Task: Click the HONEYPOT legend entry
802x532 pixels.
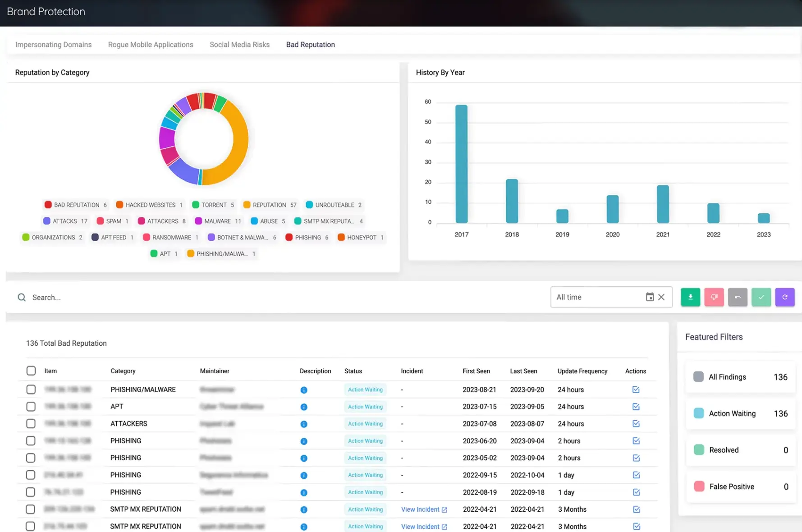Action: pyautogui.click(x=361, y=237)
